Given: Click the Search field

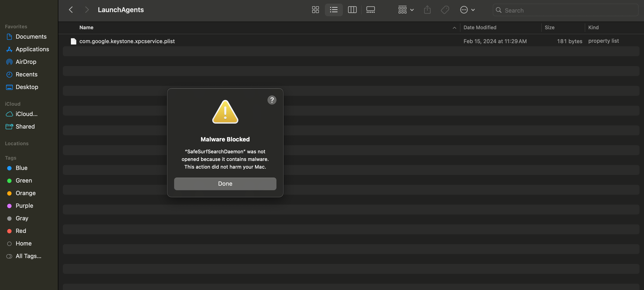Looking at the screenshot, I should [x=567, y=10].
